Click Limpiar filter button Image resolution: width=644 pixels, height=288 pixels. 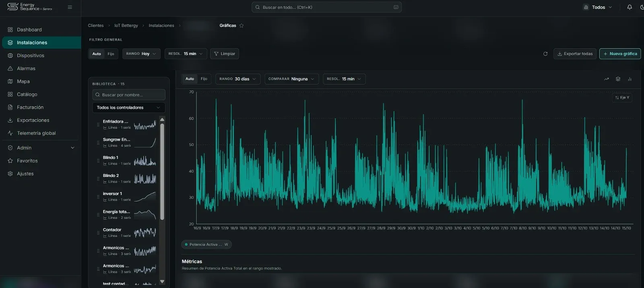tap(225, 54)
